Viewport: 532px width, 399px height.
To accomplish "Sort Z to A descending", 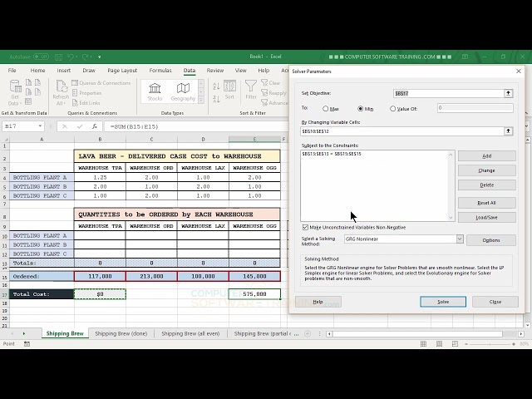I will tap(216, 99).
